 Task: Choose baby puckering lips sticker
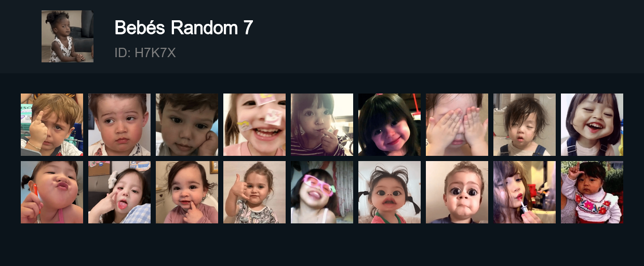(x=52, y=192)
